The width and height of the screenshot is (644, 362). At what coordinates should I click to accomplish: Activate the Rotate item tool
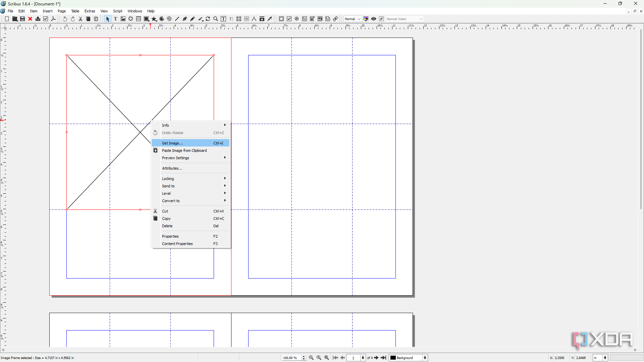pyautogui.click(x=208, y=19)
